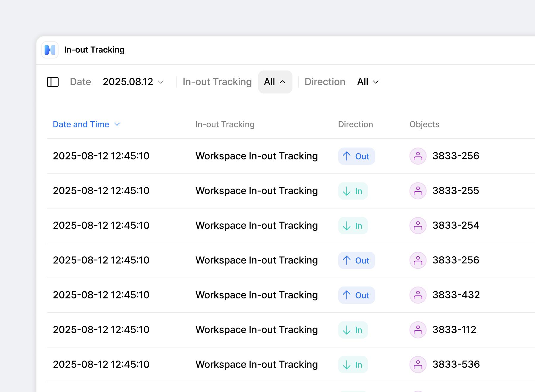Click the Objects column header
Image resolution: width=535 pixels, height=392 pixels.
[x=424, y=124]
